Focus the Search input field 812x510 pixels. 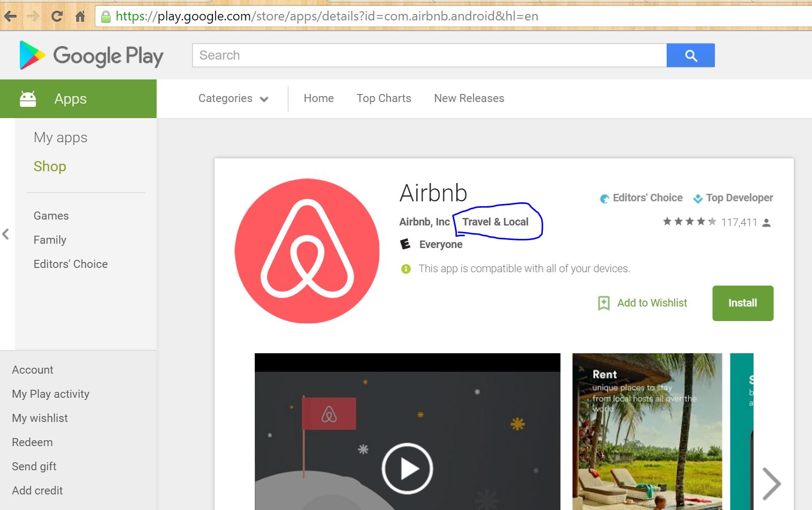pos(429,55)
